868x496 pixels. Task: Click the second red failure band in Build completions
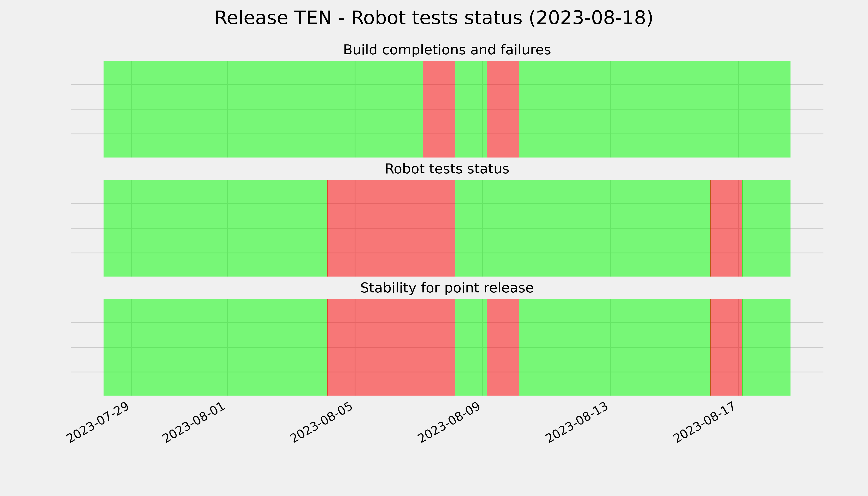[x=503, y=109]
